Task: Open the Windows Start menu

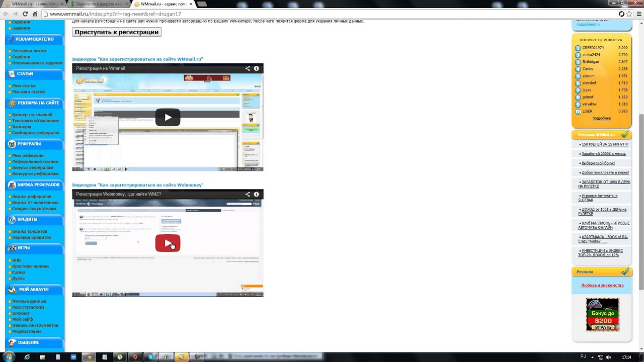Action: coord(9,357)
